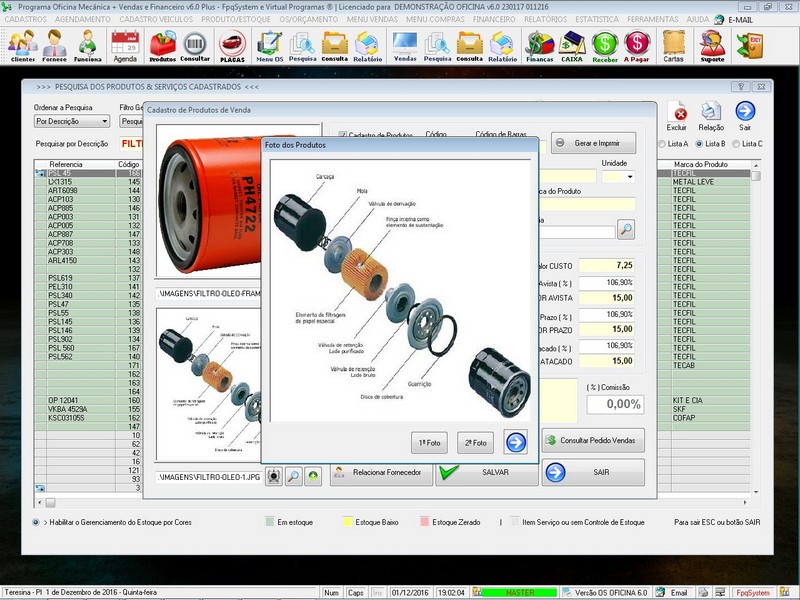Open the Agenda calendar icon
800x600 pixels.
[x=125, y=45]
